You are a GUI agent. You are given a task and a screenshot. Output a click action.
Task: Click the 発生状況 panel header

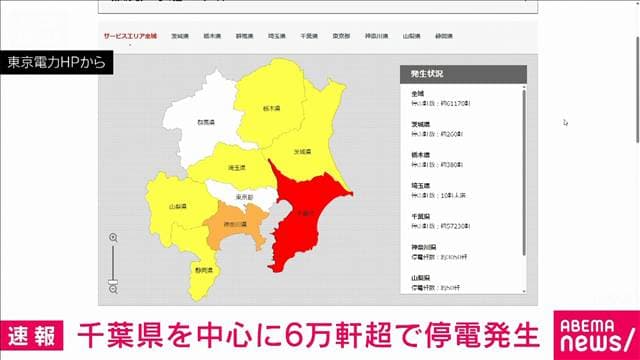pos(463,74)
